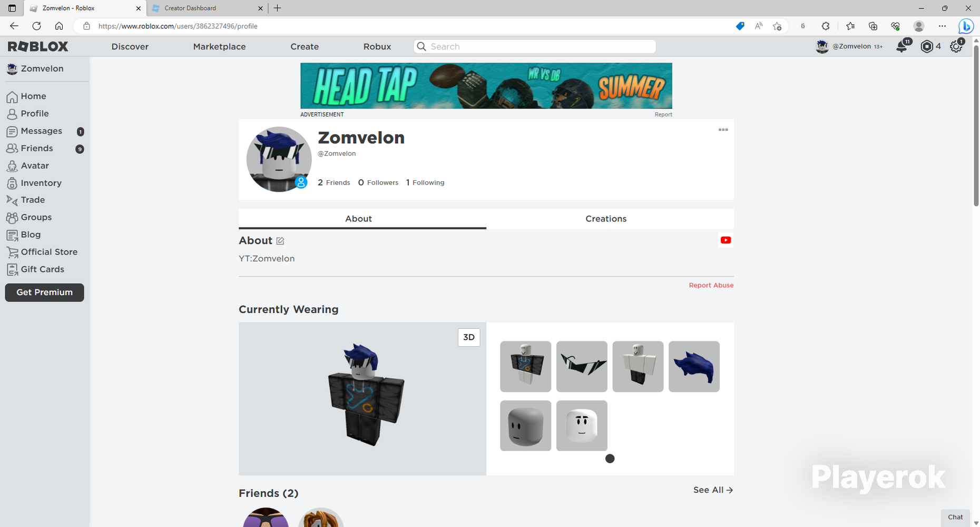Open browser Collections

(873, 26)
